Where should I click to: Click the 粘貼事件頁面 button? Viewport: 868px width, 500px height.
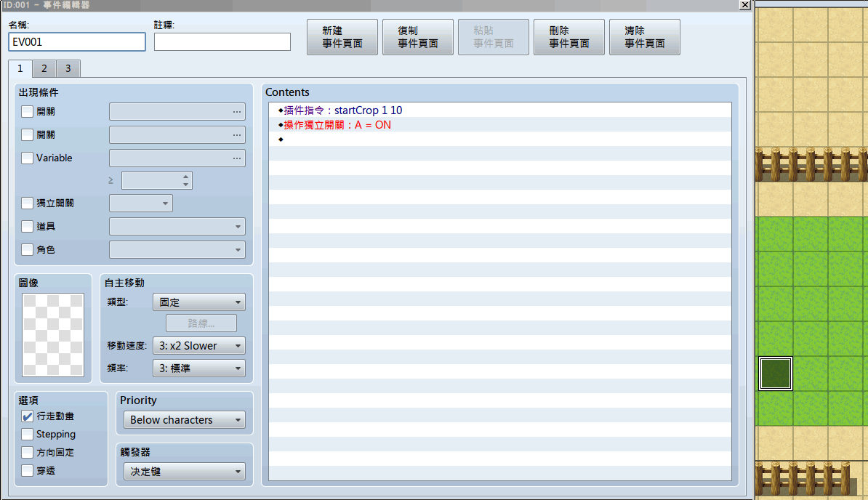pyautogui.click(x=493, y=37)
